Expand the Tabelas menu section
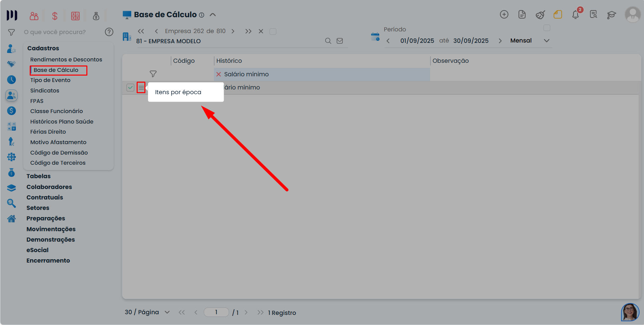The width and height of the screenshot is (644, 325). click(x=38, y=176)
